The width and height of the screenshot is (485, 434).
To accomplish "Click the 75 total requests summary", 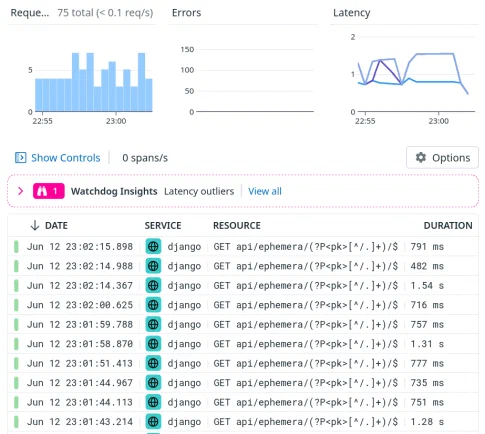I will pyautogui.click(x=105, y=13).
